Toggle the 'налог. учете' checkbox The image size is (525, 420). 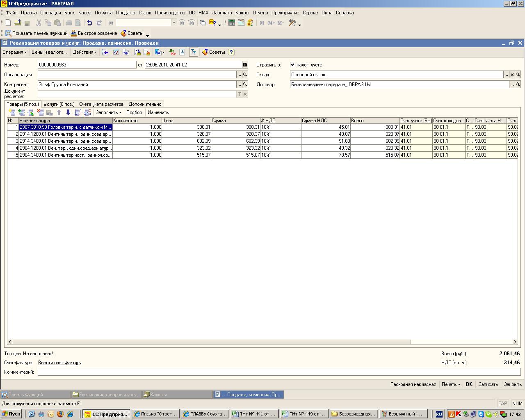[292, 65]
